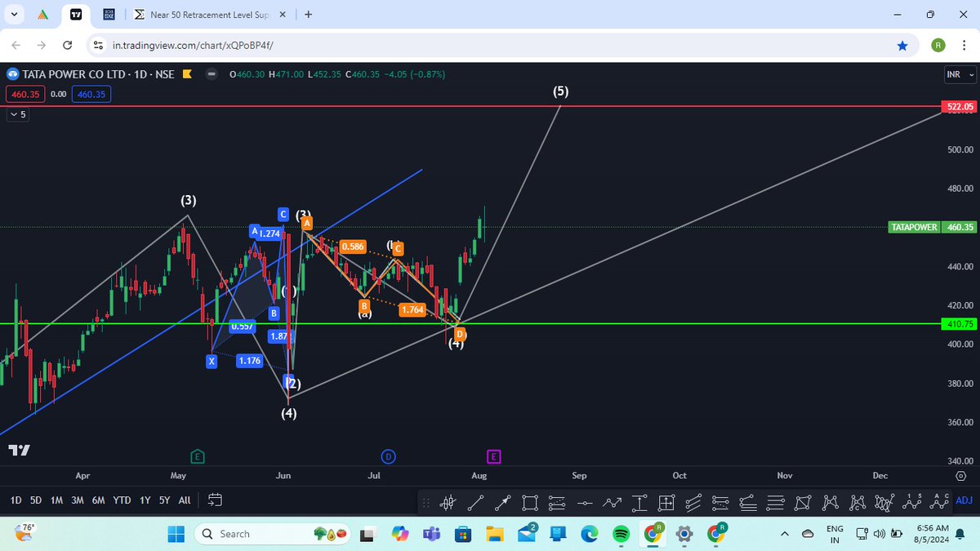
Task: Toggle the ADJ adjustment button
Action: click(964, 500)
